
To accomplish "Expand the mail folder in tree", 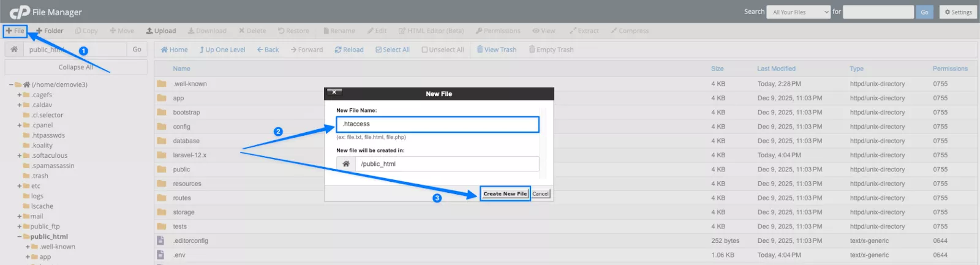I will point(20,217).
